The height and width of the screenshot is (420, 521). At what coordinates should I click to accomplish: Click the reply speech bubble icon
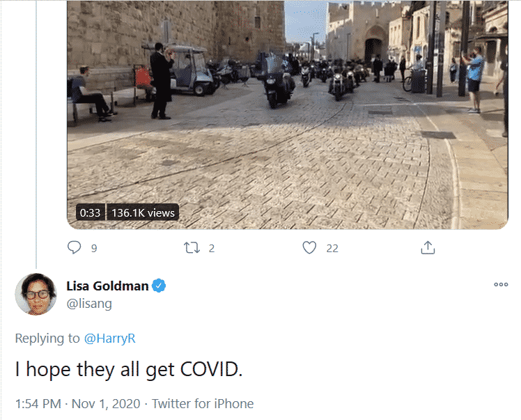pos(74,247)
